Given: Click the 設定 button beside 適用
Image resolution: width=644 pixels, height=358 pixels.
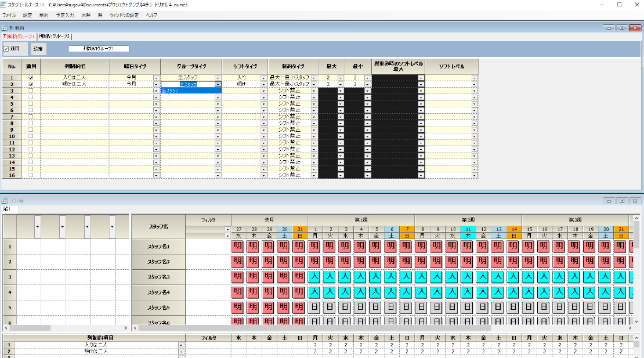Looking at the screenshot, I should tap(38, 49).
